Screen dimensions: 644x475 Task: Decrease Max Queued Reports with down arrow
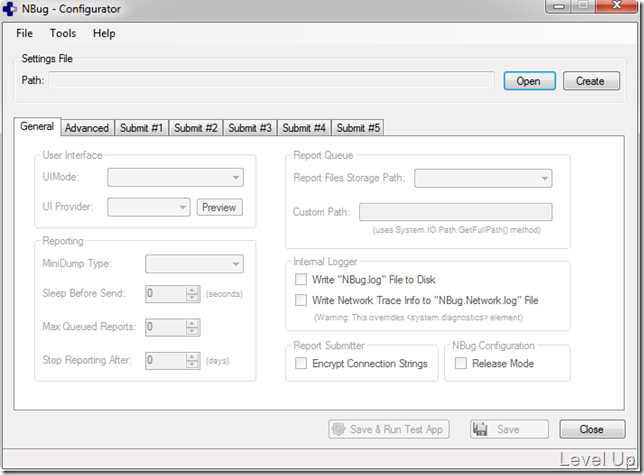pyautogui.click(x=192, y=331)
